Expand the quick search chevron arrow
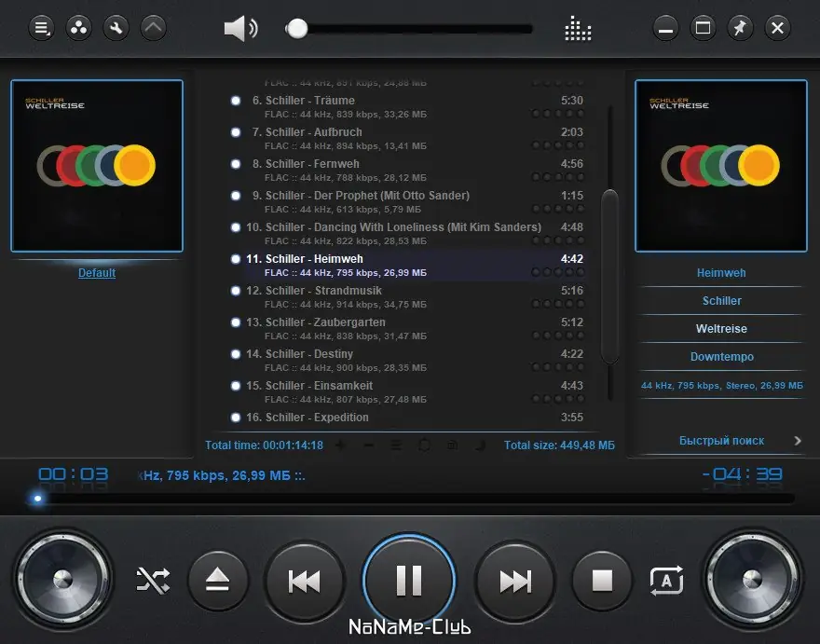This screenshot has width=820, height=644. point(798,441)
